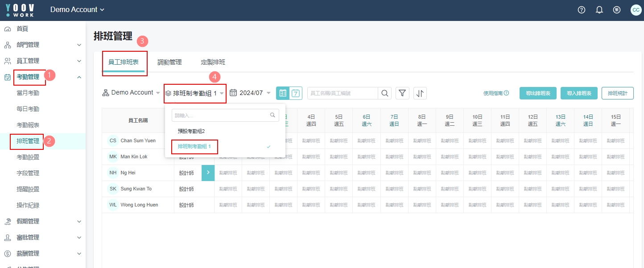The height and width of the screenshot is (268, 644).
Task: Open the notifications bell icon
Action: (x=599, y=10)
